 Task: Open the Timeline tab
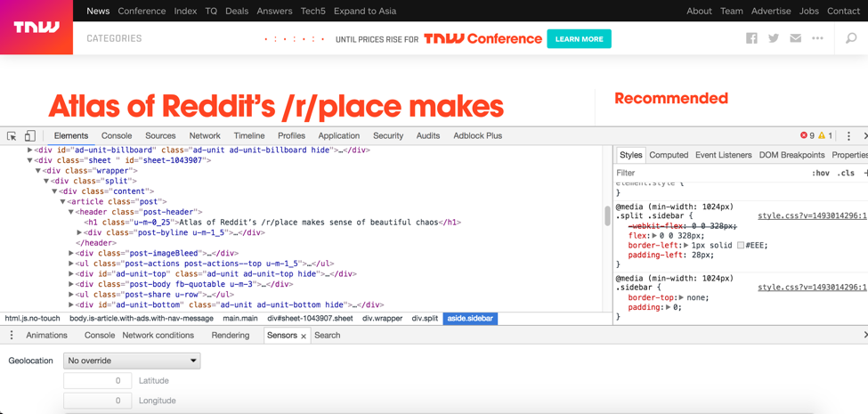[249, 135]
